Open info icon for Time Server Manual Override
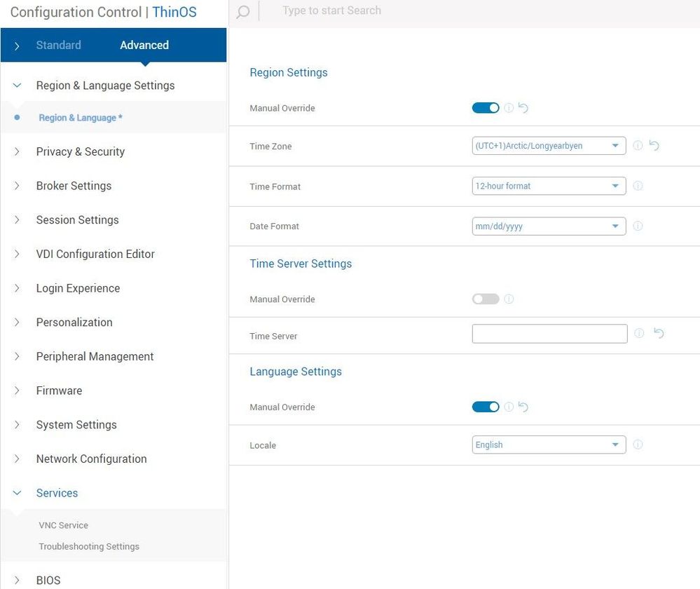The width and height of the screenshot is (700, 589). point(509,299)
